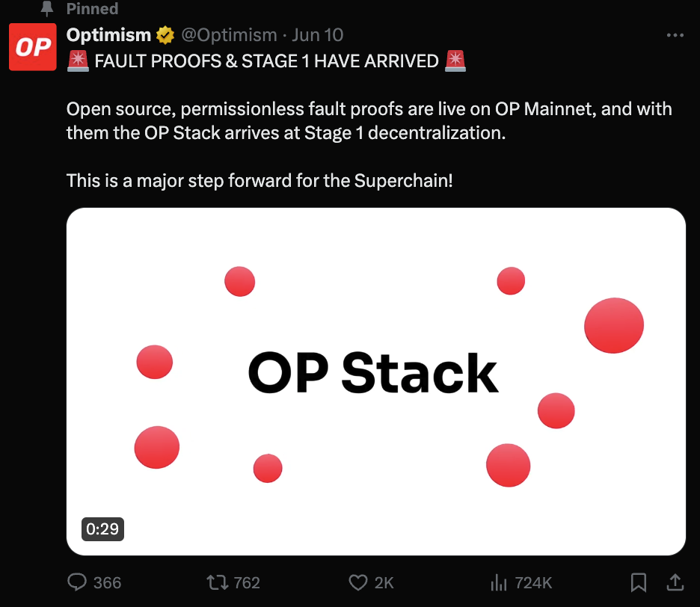This screenshot has width=700, height=607.
Task: Click the 366 replies count
Action: (x=107, y=582)
